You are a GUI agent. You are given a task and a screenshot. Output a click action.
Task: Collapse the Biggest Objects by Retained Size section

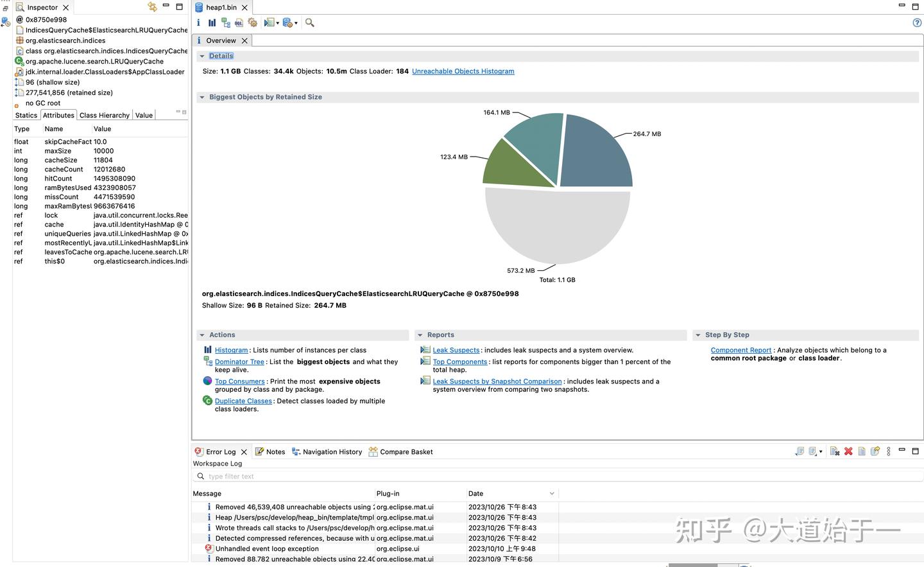tap(202, 96)
